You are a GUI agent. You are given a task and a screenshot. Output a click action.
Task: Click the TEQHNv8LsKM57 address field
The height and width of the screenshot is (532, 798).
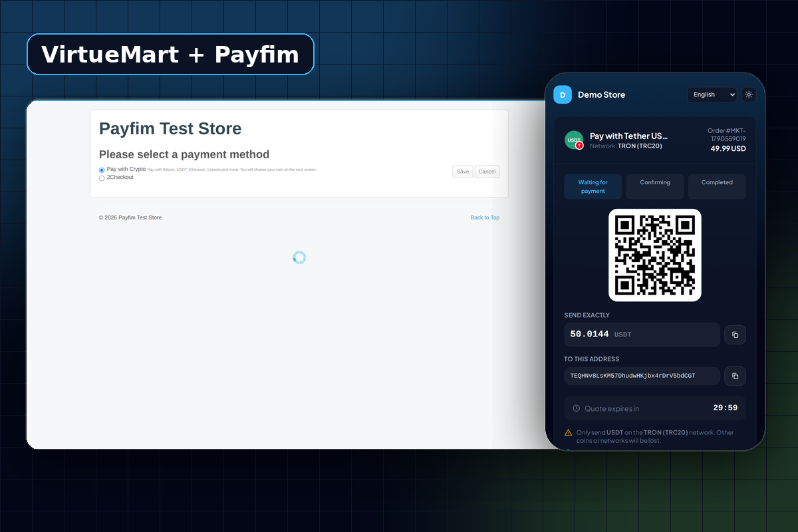point(642,376)
